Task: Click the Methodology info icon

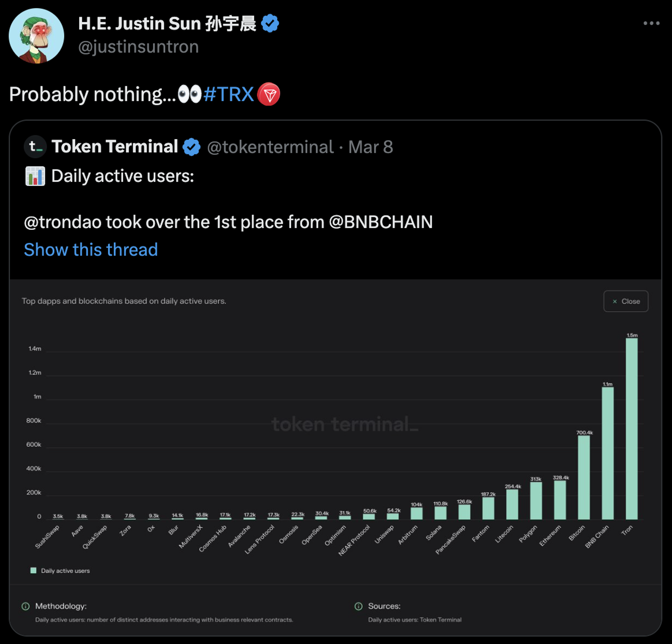Action: point(26,606)
